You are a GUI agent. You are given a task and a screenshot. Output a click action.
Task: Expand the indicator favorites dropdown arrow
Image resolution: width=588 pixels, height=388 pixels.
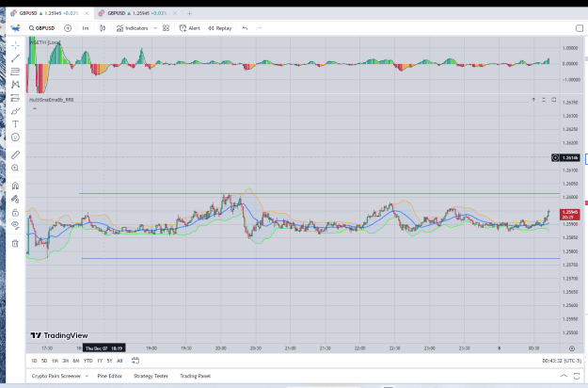pyautogui.click(x=155, y=28)
